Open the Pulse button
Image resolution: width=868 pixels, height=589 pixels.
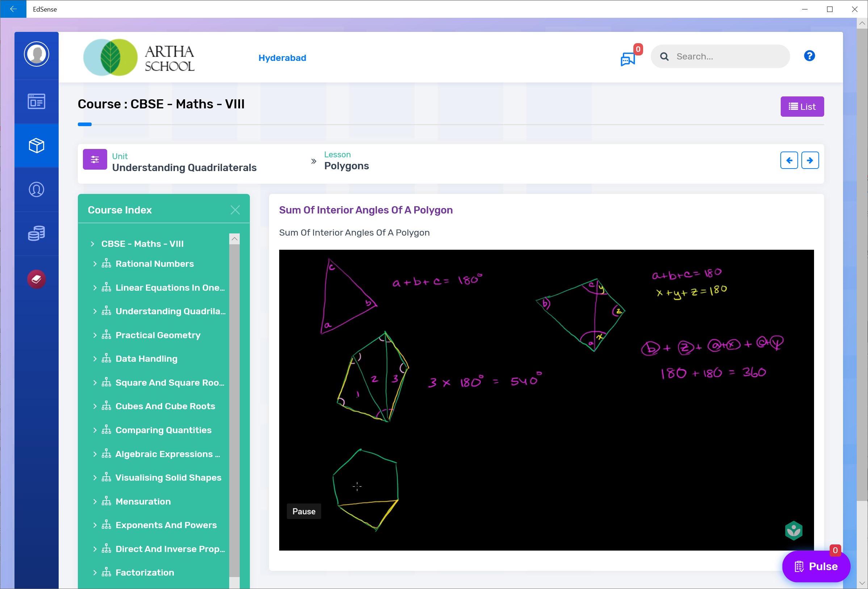tap(816, 566)
